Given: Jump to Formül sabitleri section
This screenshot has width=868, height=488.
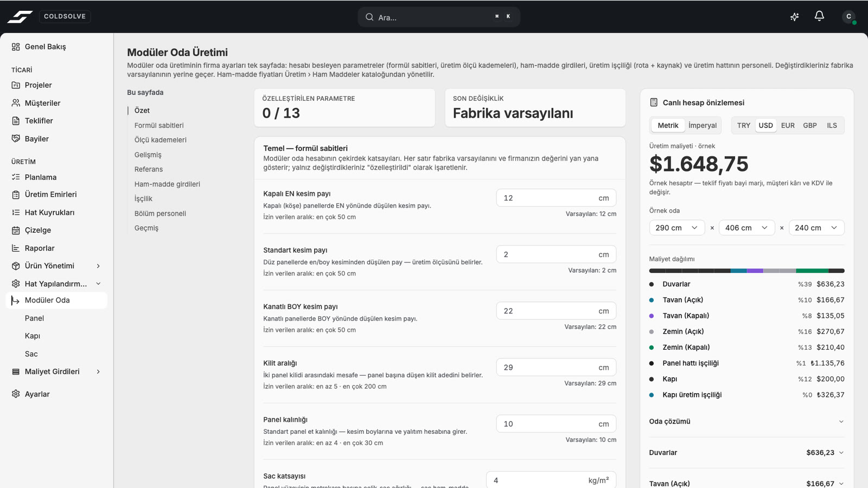Looking at the screenshot, I should [159, 125].
